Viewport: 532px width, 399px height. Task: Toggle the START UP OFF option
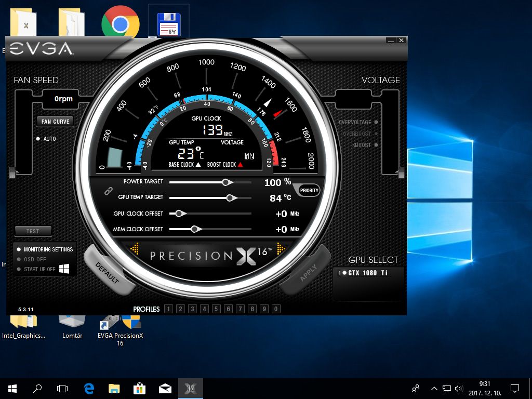[36, 269]
